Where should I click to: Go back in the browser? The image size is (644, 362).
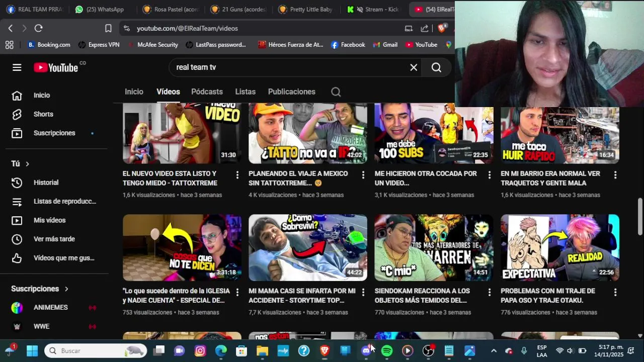click(x=11, y=28)
